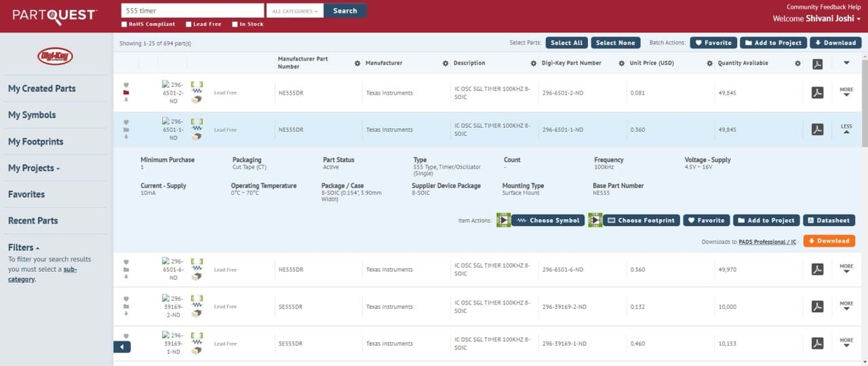Click the orange Download button
Screen dimensions: 868x366
click(x=829, y=241)
